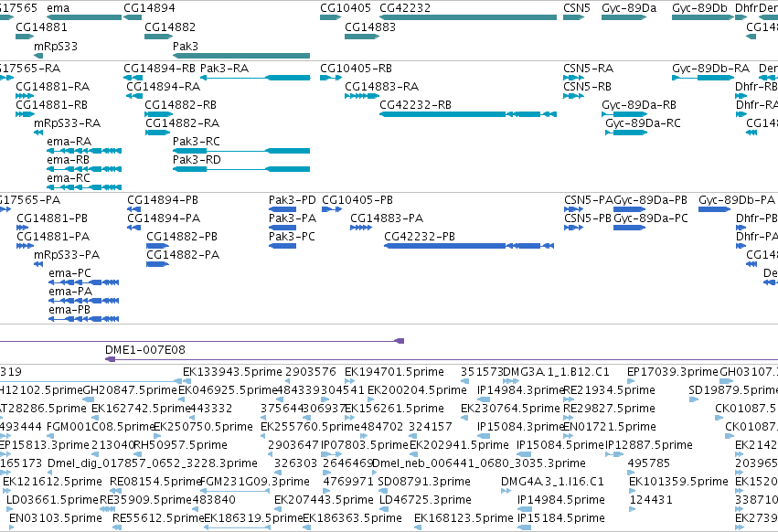
Task: Select the Gyc-89Db-PA protein
Action: pos(714,209)
